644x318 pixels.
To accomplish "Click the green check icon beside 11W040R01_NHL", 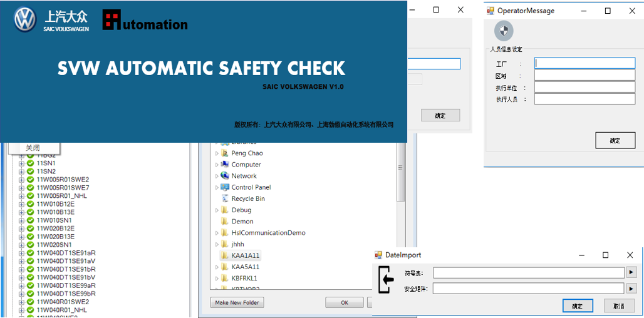I will tap(31, 310).
